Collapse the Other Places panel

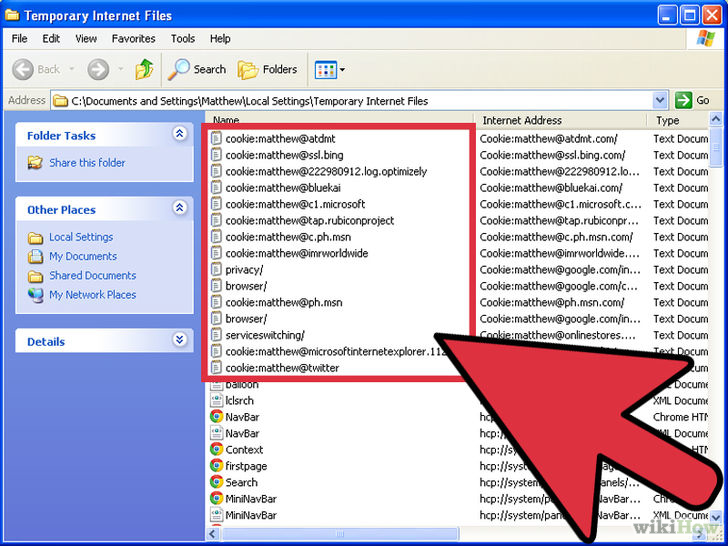[180, 208]
